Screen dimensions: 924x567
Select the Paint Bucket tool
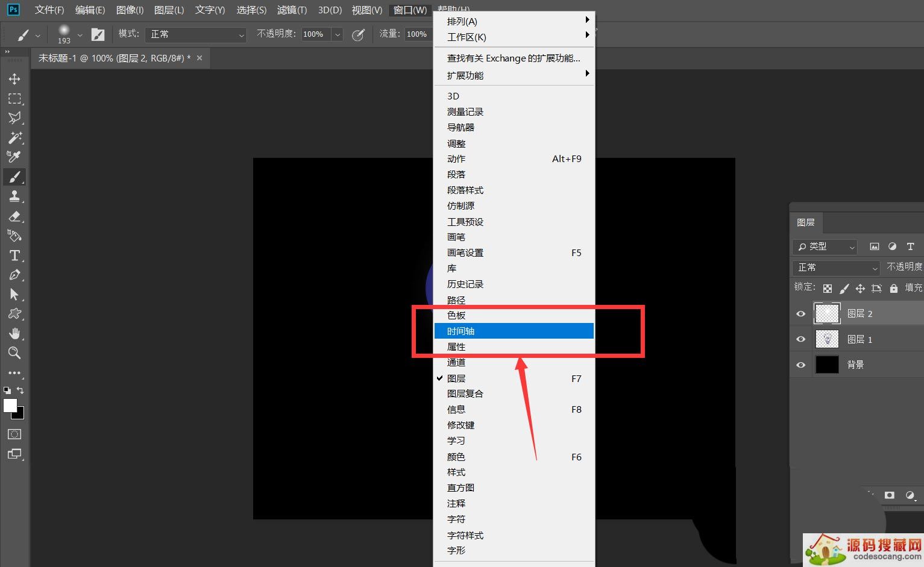tap(14, 236)
